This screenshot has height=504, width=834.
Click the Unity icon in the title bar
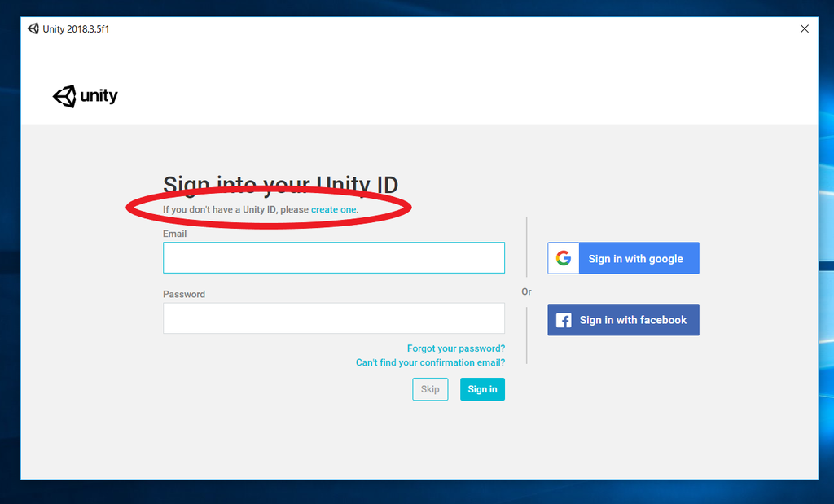[x=33, y=28]
